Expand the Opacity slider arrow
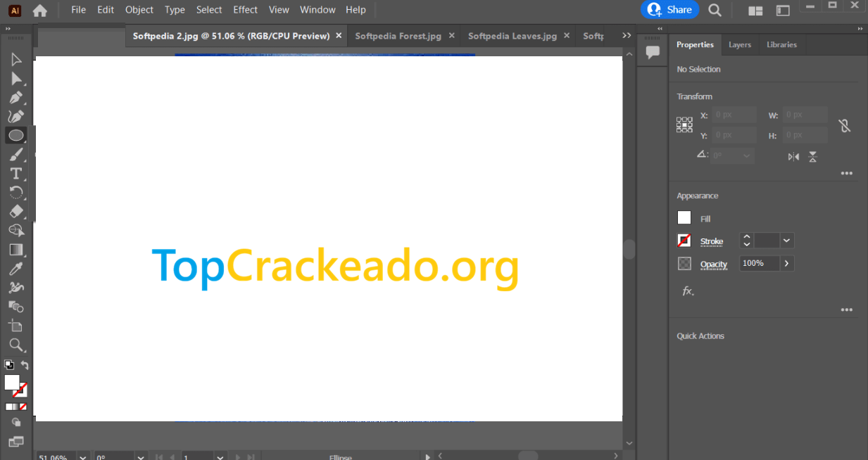 pyautogui.click(x=786, y=263)
